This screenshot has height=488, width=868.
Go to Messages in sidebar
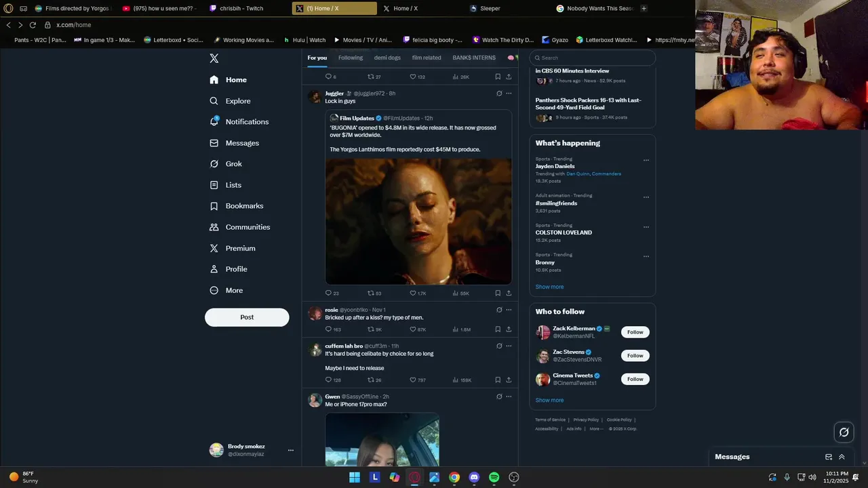click(x=235, y=143)
